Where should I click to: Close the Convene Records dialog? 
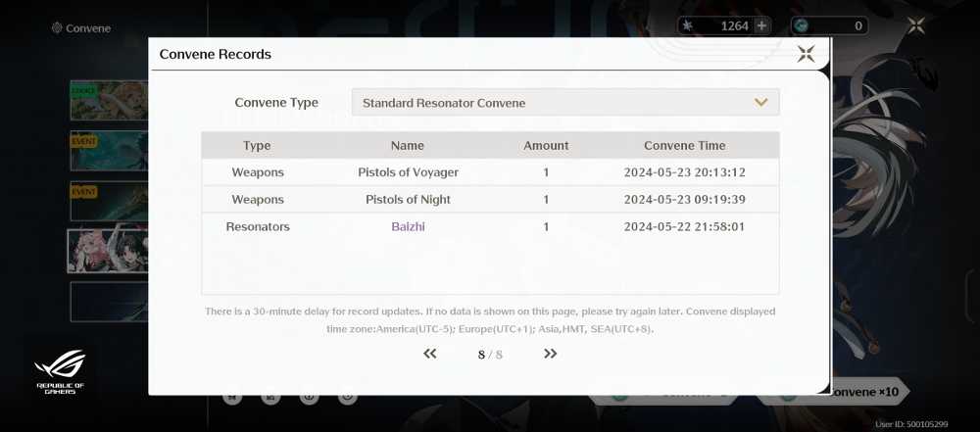coord(806,54)
